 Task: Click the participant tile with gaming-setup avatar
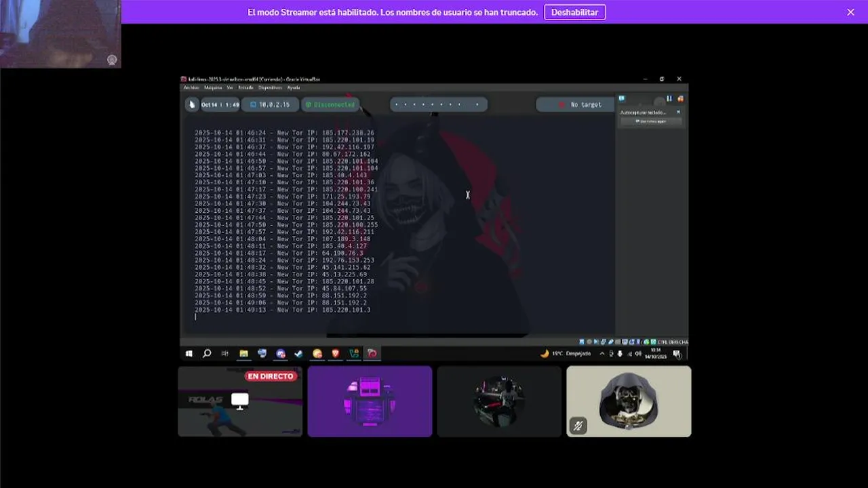click(x=499, y=401)
